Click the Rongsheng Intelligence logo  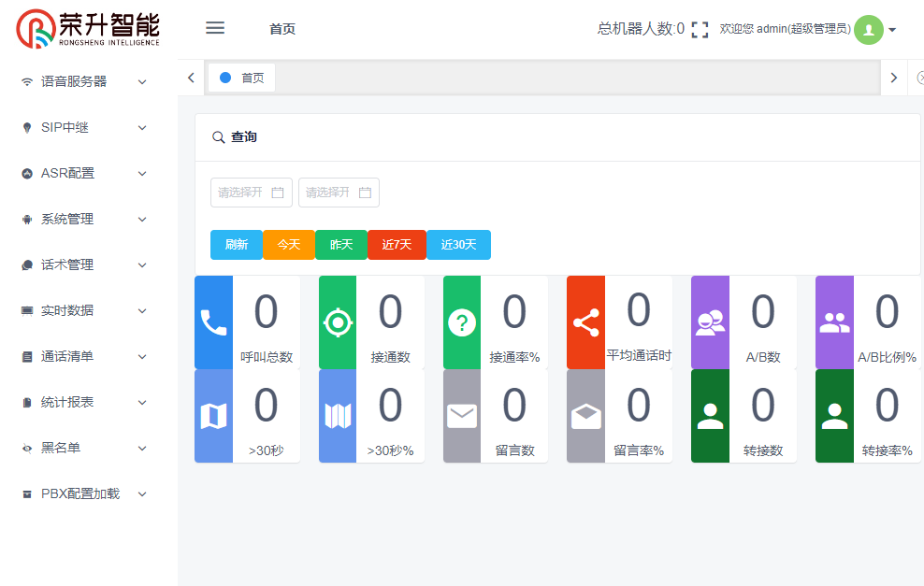tap(88, 28)
